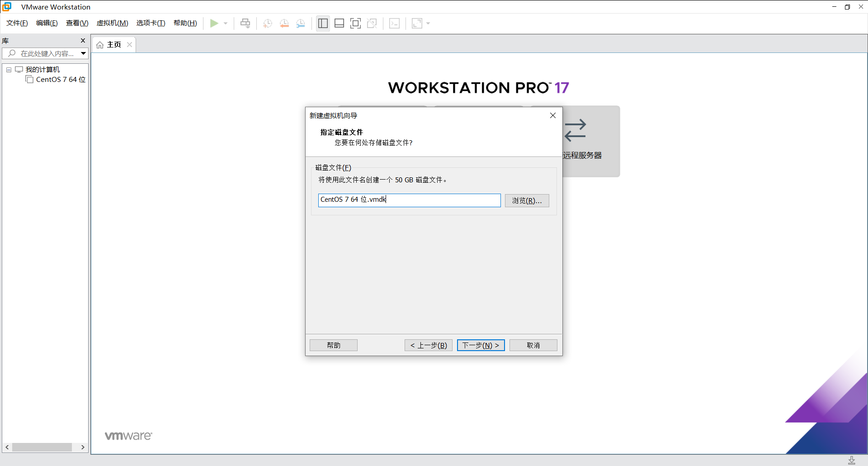Open the 帮助(H) menu

coord(185,23)
